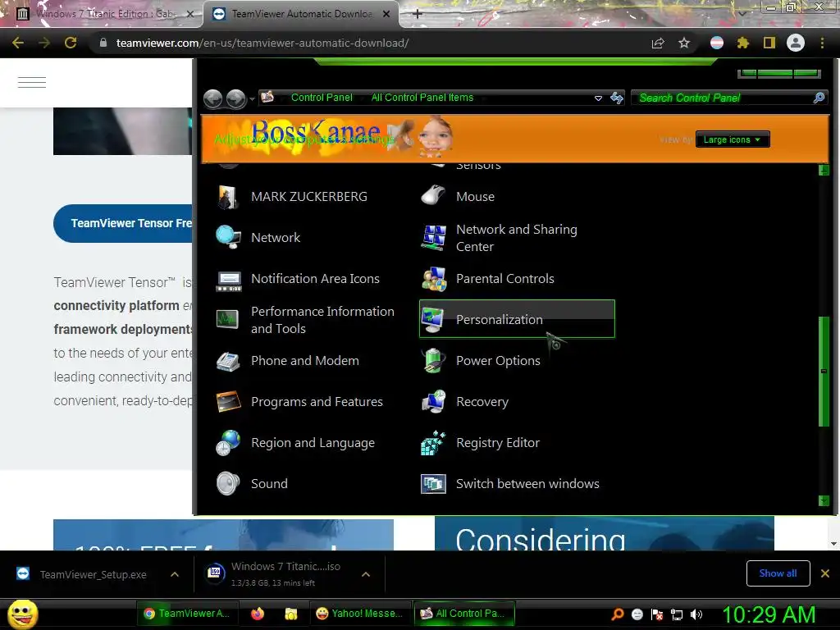
Task: Open a new Chrome tab
Action: click(x=418, y=14)
